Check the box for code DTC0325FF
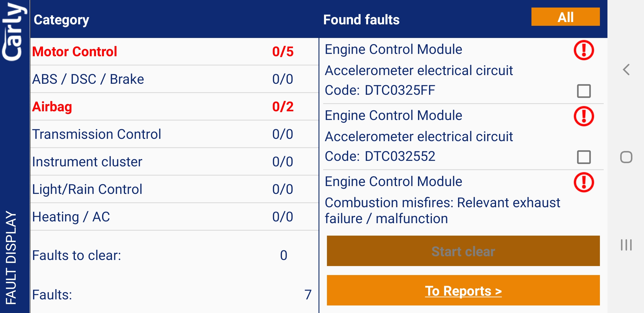The width and height of the screenshot is (644, 313). point(584,91)
